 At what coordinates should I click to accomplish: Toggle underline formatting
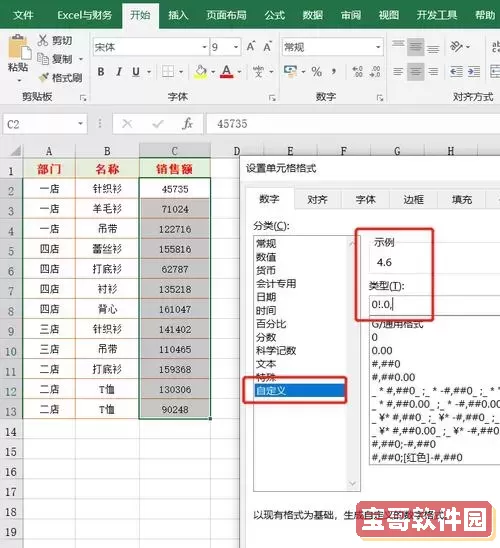pos(136,72)
